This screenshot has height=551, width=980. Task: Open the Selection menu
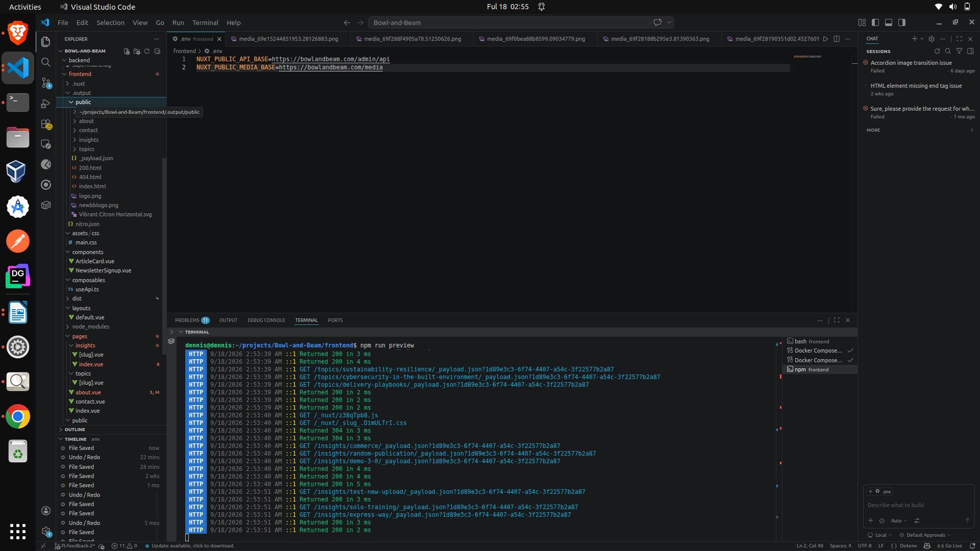[110, 22]
